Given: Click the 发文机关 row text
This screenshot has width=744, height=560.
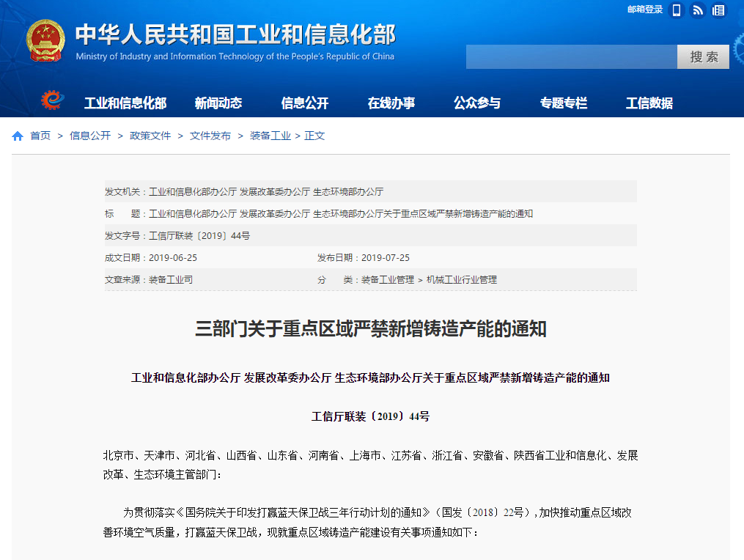Looking at the screenshot, I should point(244,192).
